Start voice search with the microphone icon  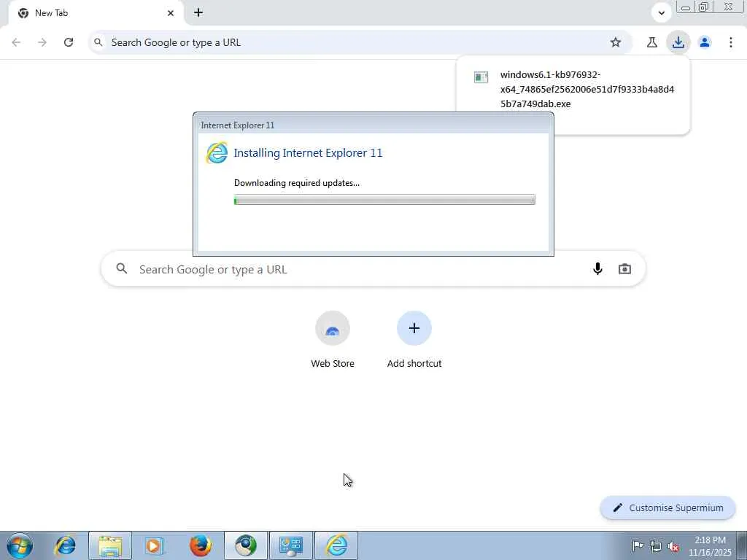coord(597,269)
